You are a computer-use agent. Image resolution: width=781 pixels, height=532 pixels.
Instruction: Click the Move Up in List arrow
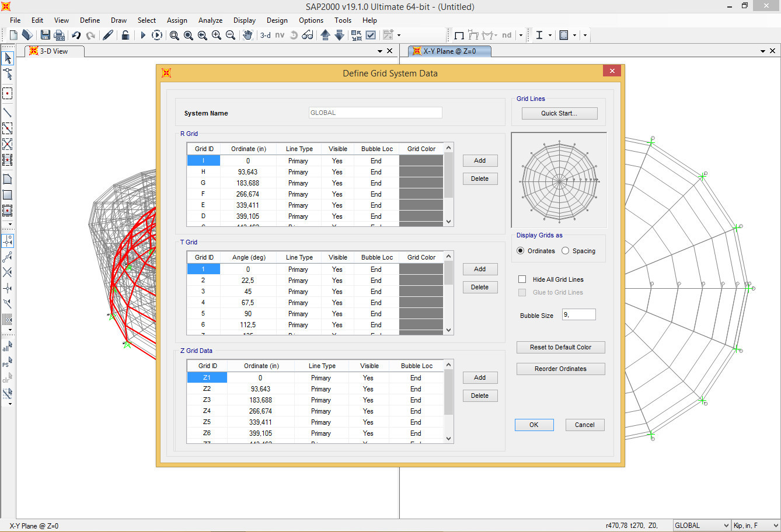tap(326, 35)
